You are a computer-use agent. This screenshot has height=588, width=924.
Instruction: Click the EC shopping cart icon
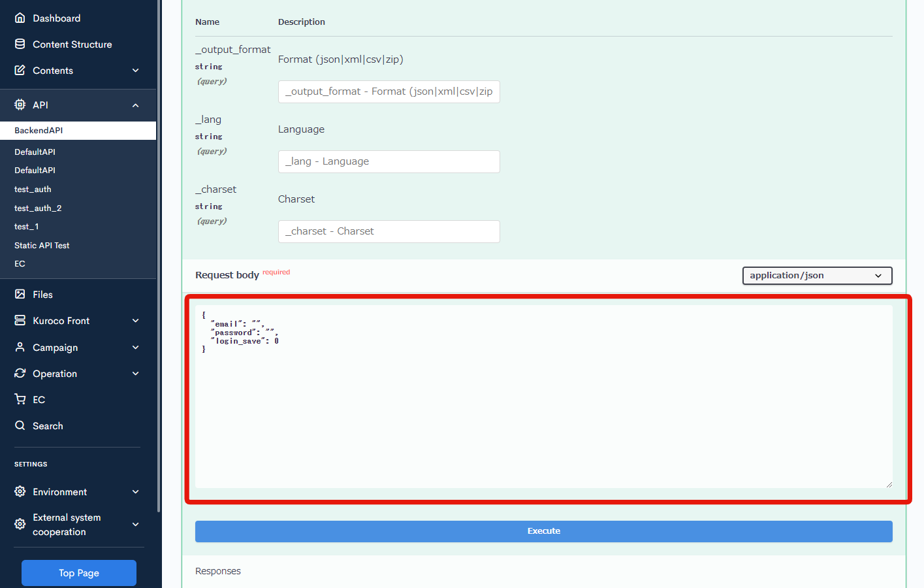click(x=20, y=400)
